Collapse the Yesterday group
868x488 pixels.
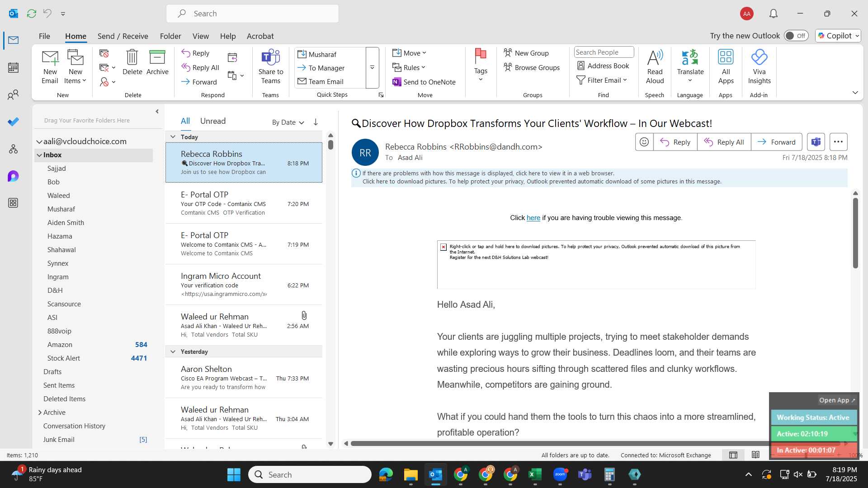click(173, 352)
